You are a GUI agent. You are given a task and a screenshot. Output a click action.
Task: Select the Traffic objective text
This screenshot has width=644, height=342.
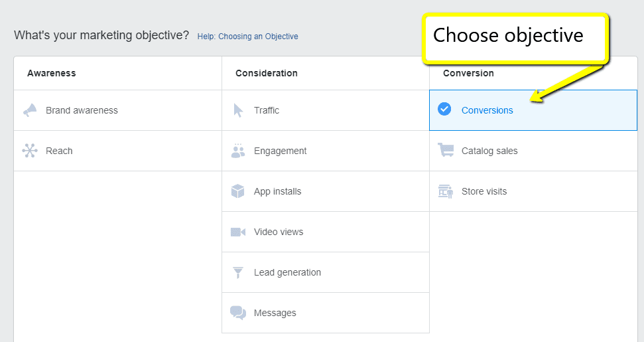pos(267,110)
